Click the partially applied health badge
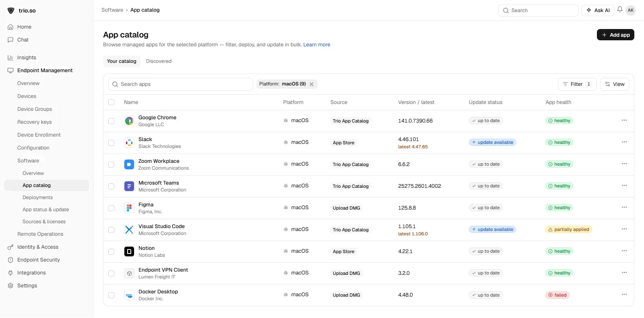 pos(569,229)
